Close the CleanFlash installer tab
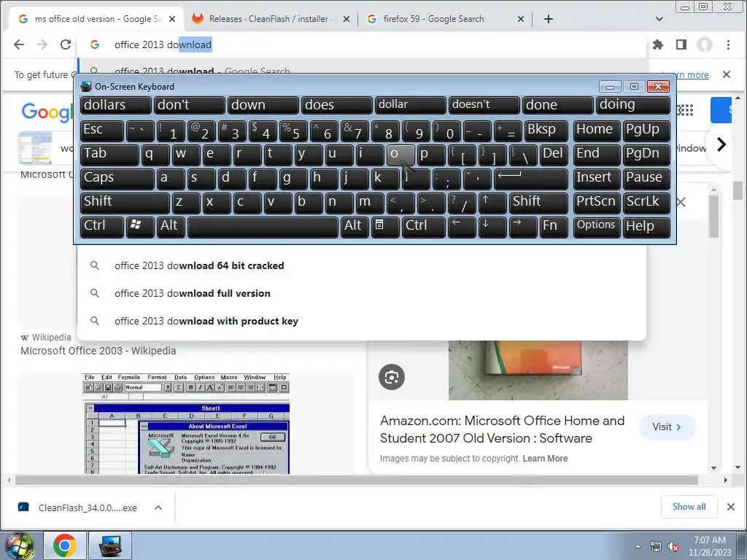747x560 pixels. pos(347,19)
